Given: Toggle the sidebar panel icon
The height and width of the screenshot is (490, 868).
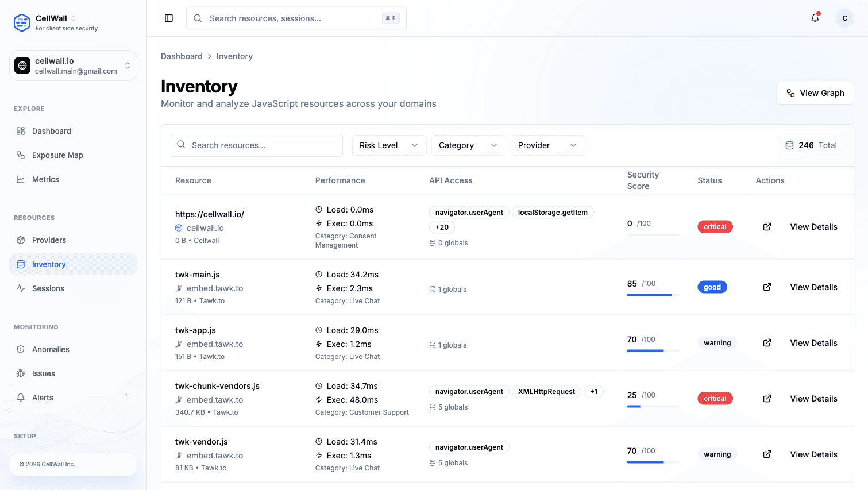Looking at the screenshot, I should [169, 18].
